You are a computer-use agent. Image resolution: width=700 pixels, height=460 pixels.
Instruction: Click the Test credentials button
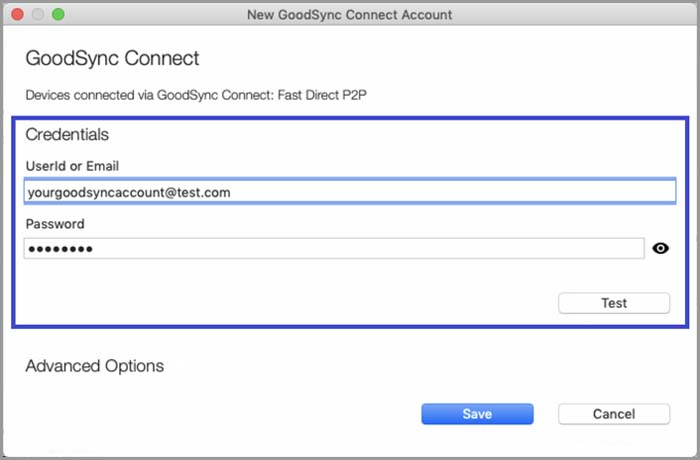click(x=613, y=303)
